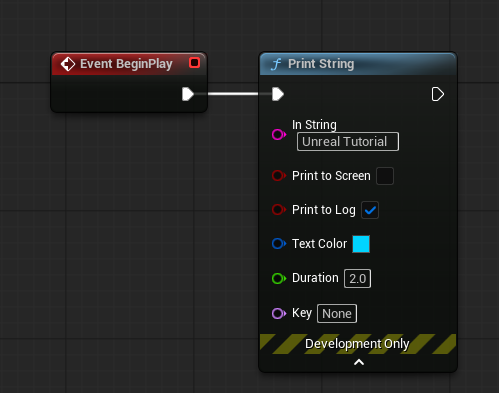Click the Event BeginPlay output execution pin

pyautogui.click(x=188, y=94)
